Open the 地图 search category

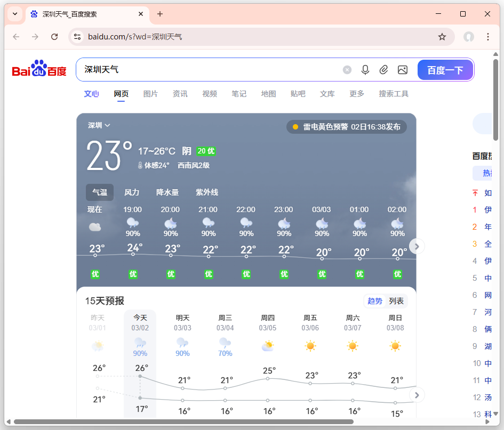(268, 93)
